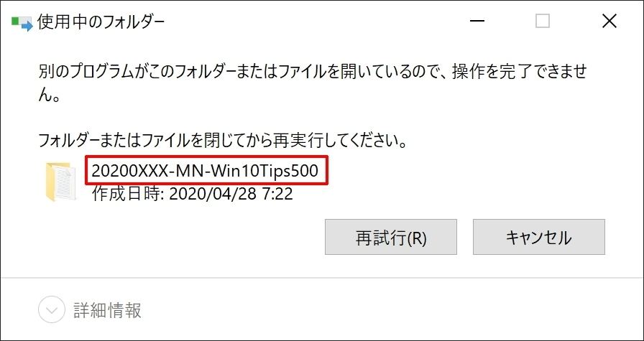The height and width of the screenshot is (341, 644).
Task: Click the 作成日時 creation date text
Action: coord(192,194)
